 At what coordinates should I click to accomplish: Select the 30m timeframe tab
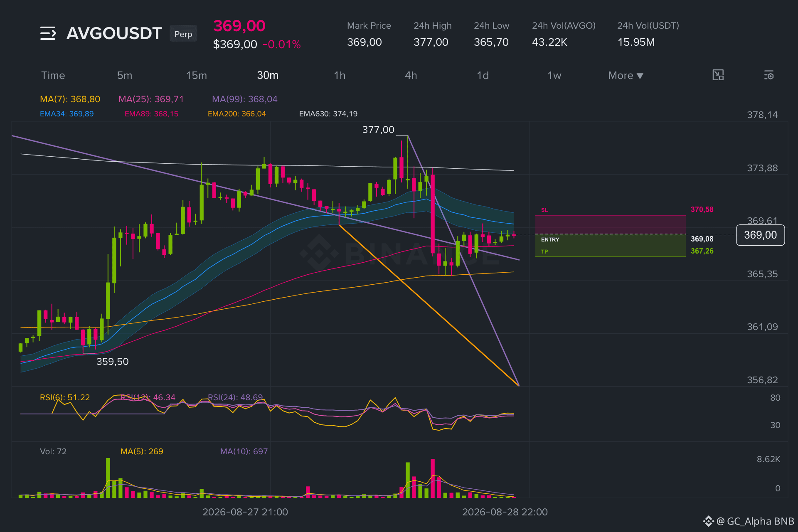click(268, 75)
